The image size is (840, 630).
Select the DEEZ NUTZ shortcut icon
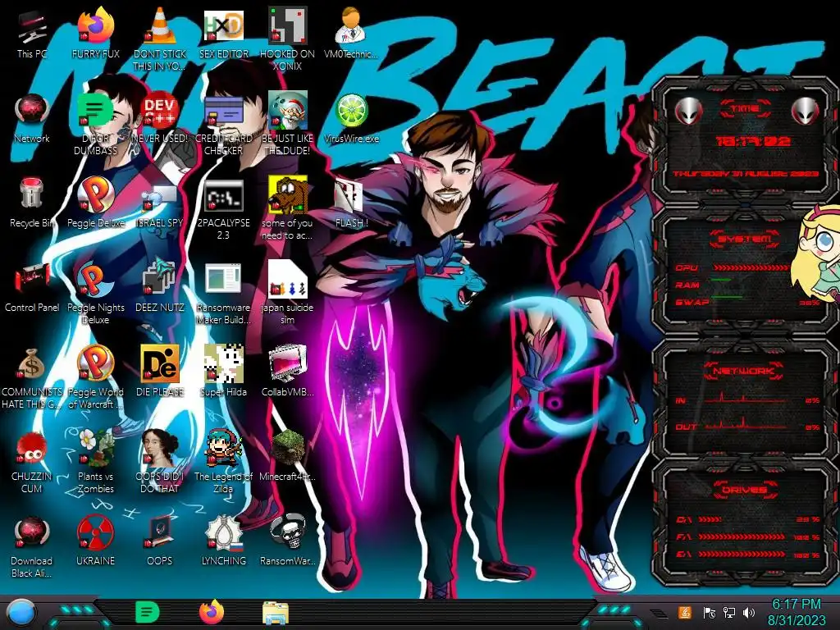(160, 277)
